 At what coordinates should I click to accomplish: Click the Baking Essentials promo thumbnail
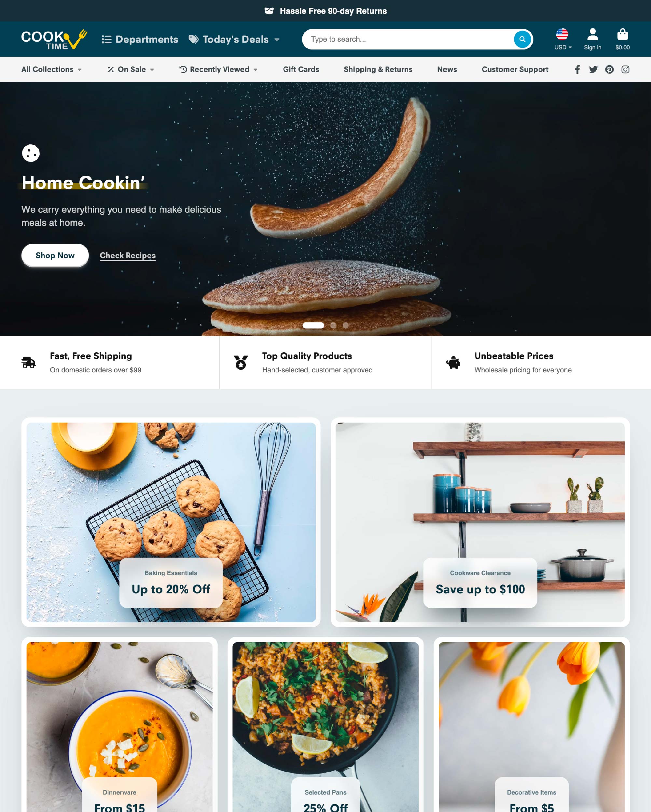pyautogui.click(x=171, y=522)
